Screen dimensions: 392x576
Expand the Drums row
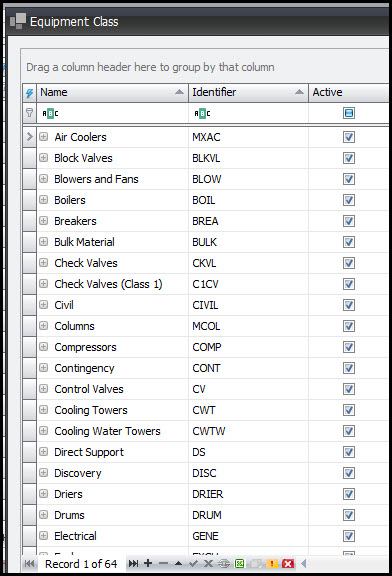point(43,514)
